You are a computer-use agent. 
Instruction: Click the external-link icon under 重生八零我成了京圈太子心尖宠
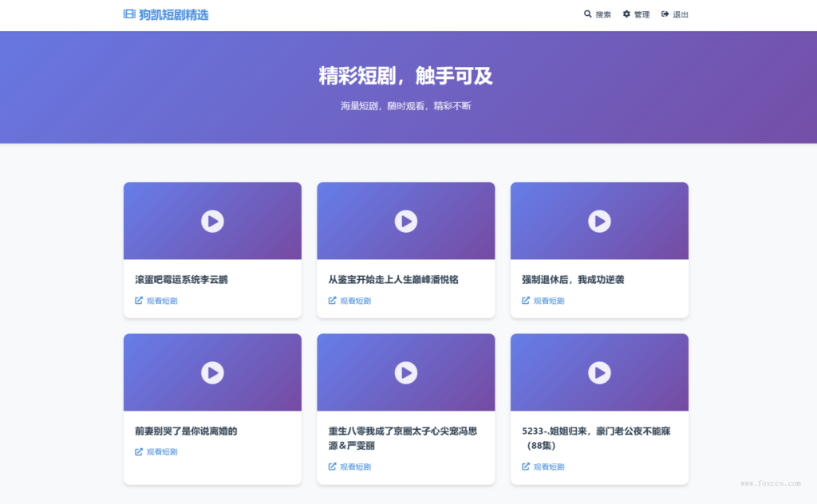[332, 467]
